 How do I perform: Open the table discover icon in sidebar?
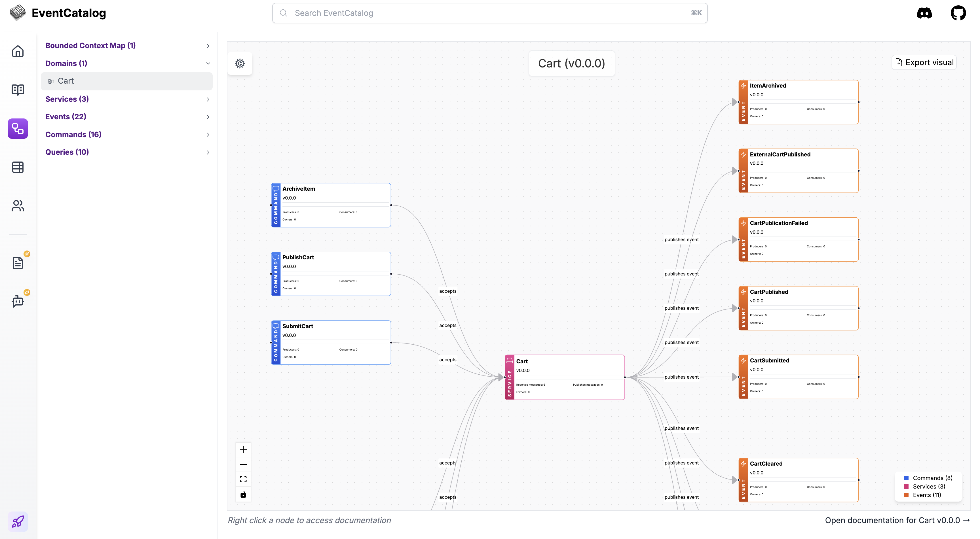point(18,167)
